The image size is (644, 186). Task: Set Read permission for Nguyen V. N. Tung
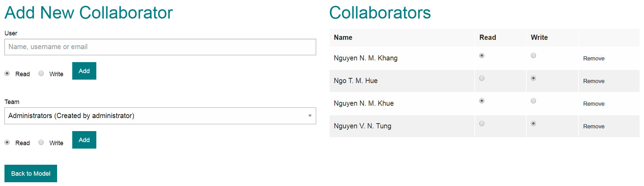click(x=482, y=124)
